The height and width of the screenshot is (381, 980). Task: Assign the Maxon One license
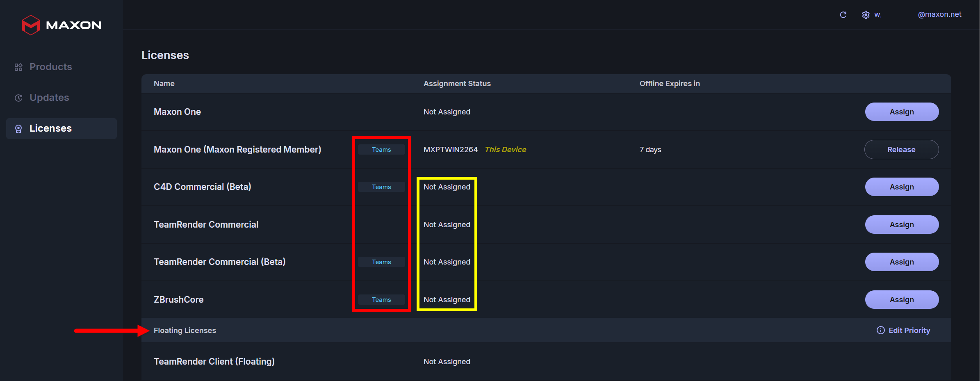901,112
